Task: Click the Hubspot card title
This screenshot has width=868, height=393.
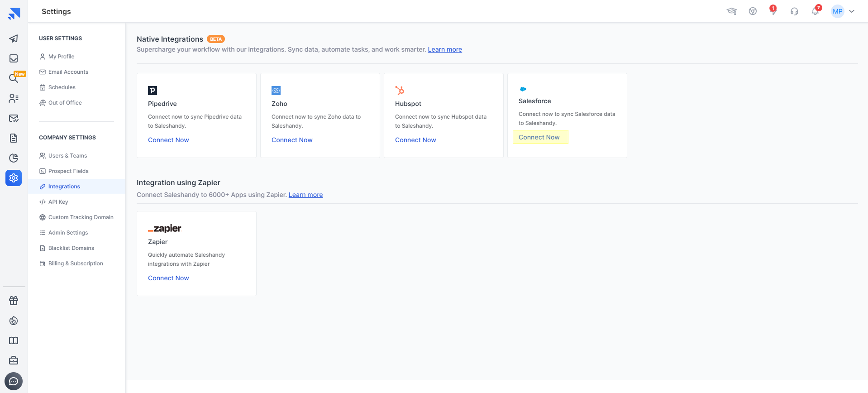Action: pyautogui.click(x=408, y=104)
